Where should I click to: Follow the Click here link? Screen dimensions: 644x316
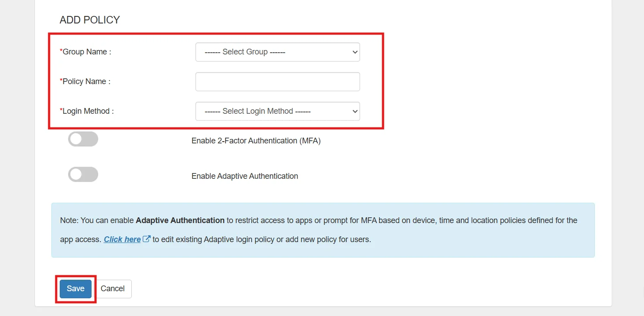[x=122, y=239]
